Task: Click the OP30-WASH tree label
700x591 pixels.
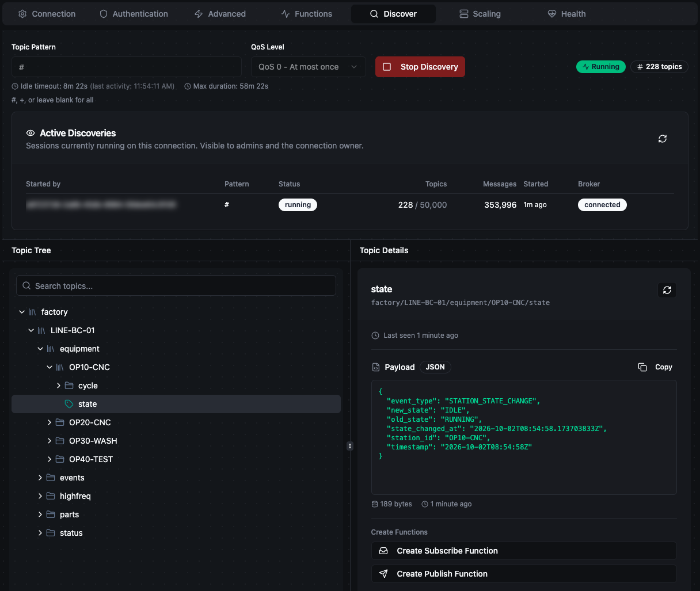Action: pyautogui.click(x=93, y=441)
